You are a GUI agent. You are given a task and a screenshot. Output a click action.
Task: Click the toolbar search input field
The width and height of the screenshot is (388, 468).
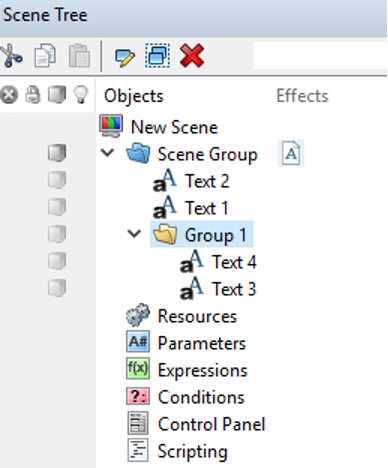(320, 55)
